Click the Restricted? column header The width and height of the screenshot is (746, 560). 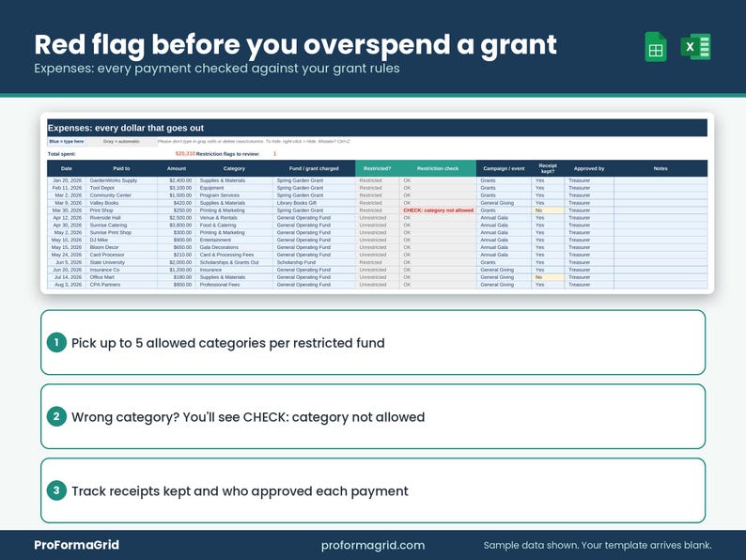[378, 168]
